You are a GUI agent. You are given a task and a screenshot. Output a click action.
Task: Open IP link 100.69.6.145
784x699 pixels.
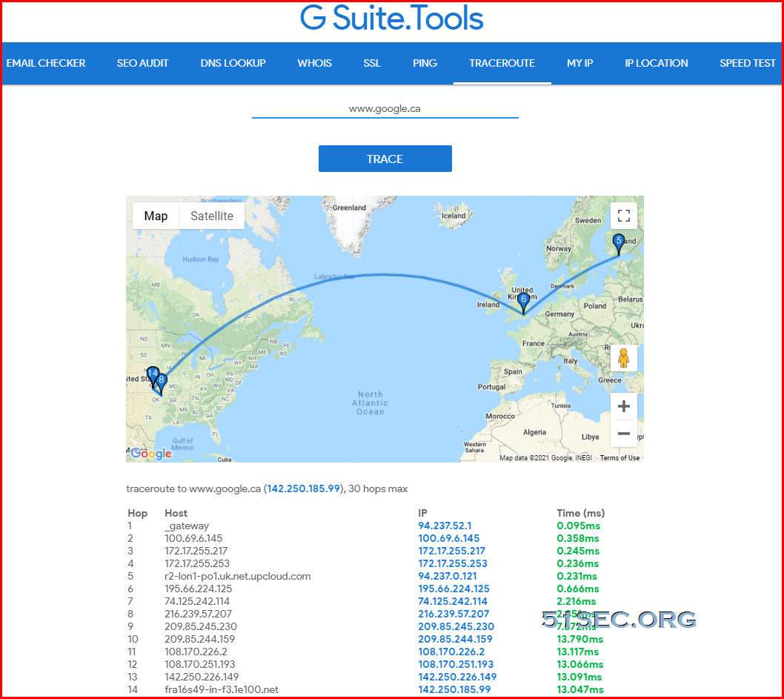click(x=448, y=538)
